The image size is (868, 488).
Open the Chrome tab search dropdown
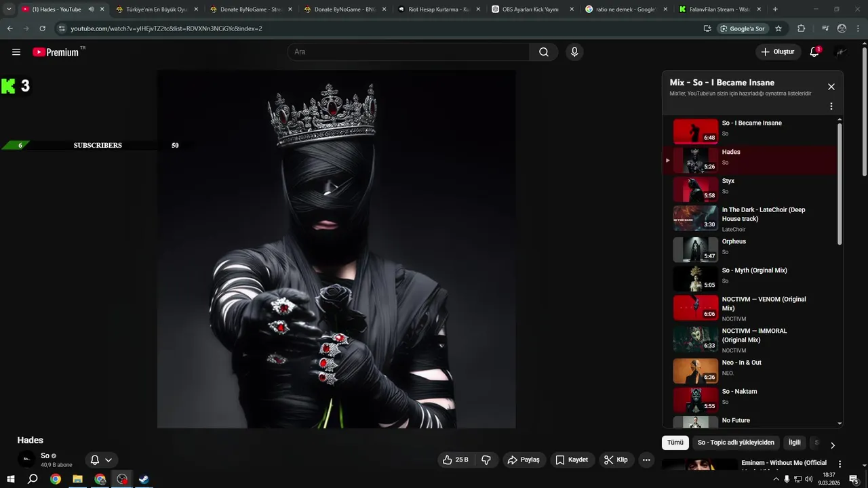(9, 9)
